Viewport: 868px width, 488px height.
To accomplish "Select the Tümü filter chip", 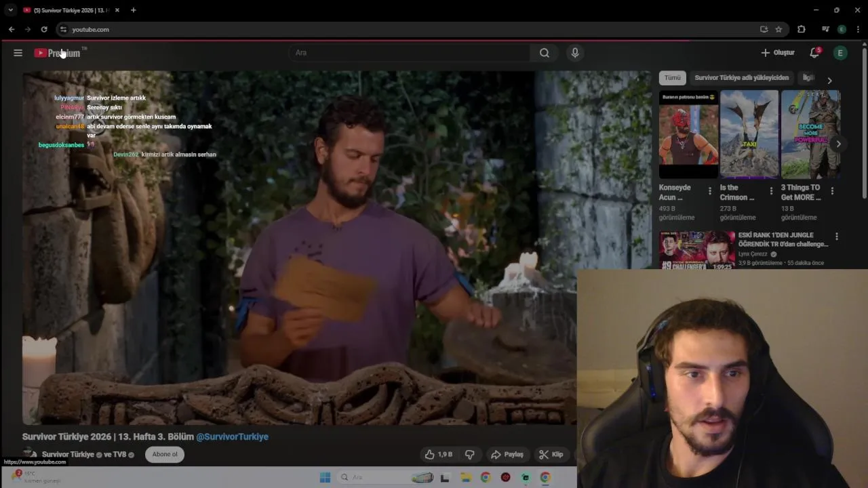I will point(672,78).
